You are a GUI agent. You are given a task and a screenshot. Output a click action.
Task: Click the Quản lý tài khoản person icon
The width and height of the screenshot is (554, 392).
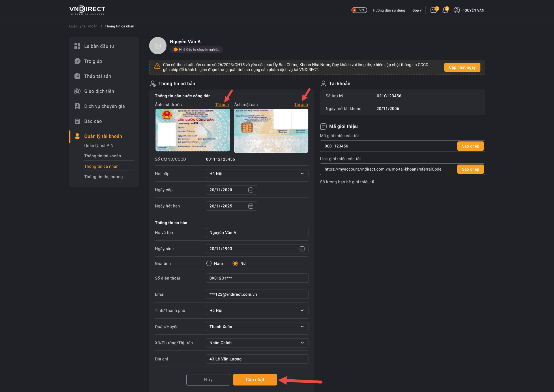[x=77, y=136]
